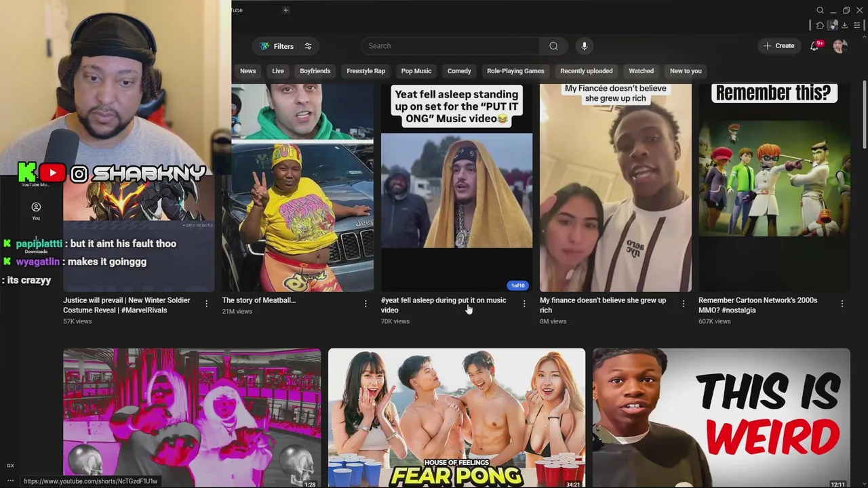Image resolution: width=868 pixels, height=488 pixels.
Task: Open the Easy Setup sliders icon in browser toolbar
Action: click(x=857, y=25)
